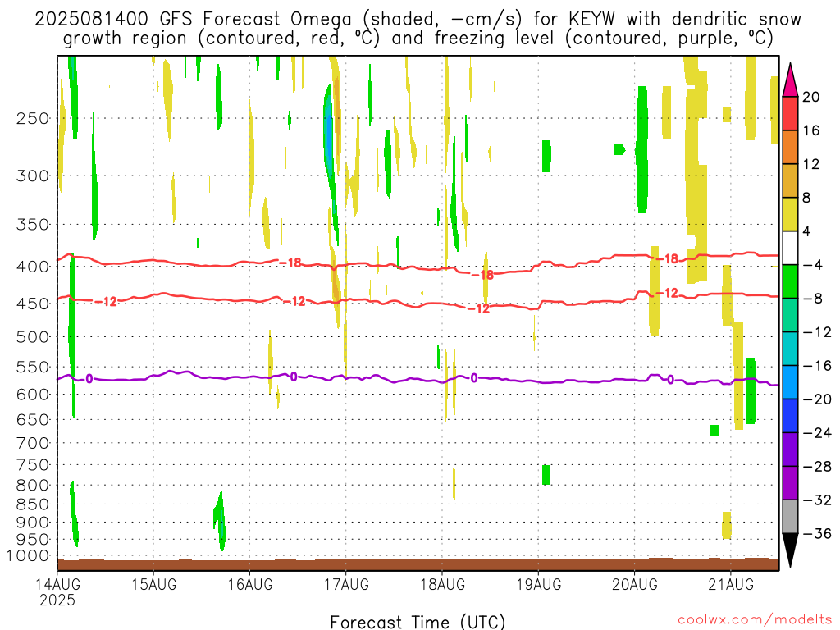
Task: Click the colorbar value 20 label
Action: click(811, 97)
